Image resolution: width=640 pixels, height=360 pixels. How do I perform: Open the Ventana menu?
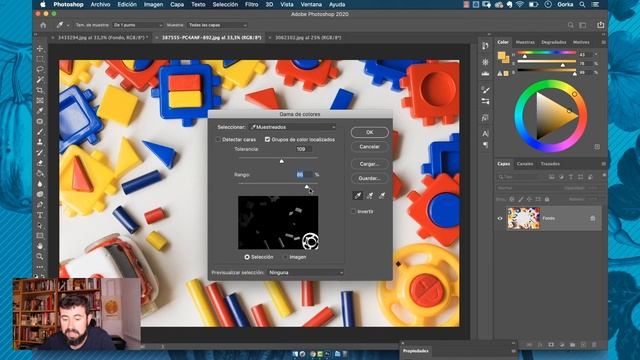coord(311,4)
